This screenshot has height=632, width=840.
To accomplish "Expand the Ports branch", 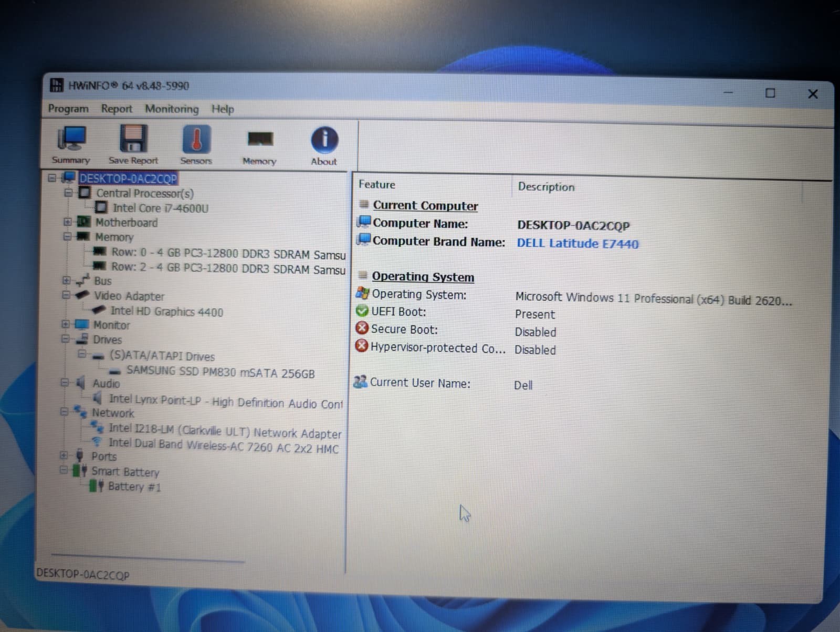I will (x=64, y=455).
